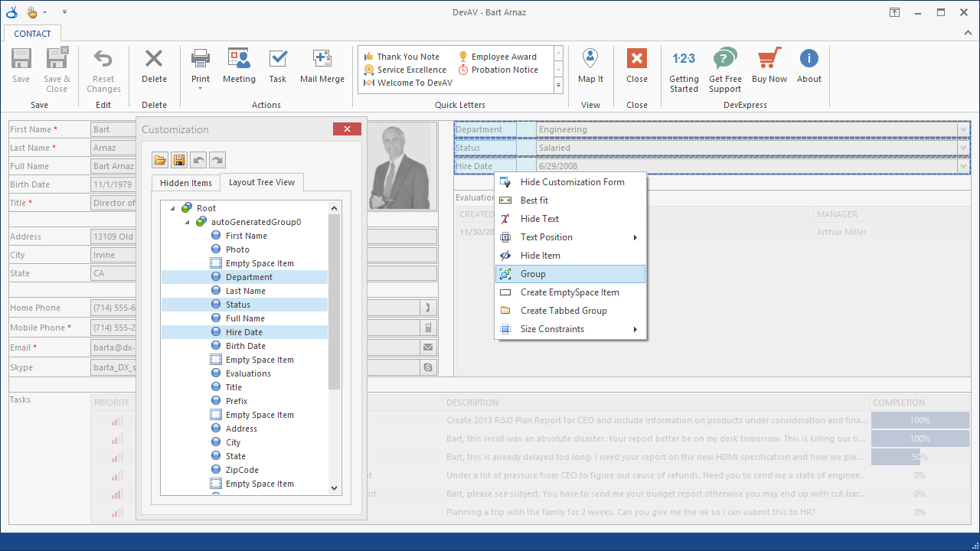Collapse the autoGeneratedGroup0 node
Image resolution: width=980 pixels, height=551 pixels.
pyautogui.click(x=188, y=222)
